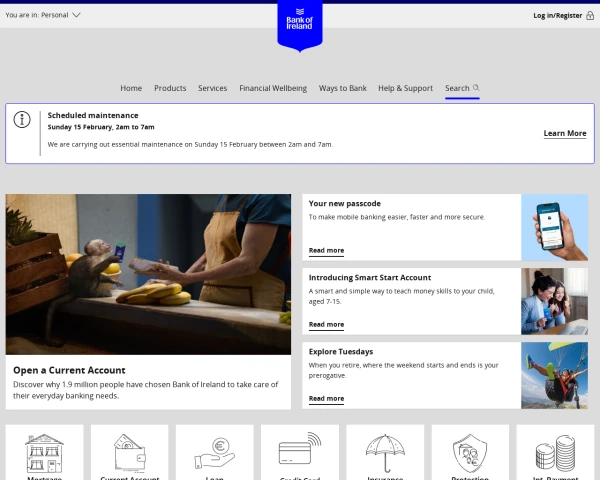Open the Current Account wallet icon
The image size is (600, 480).
coord(129,453)
